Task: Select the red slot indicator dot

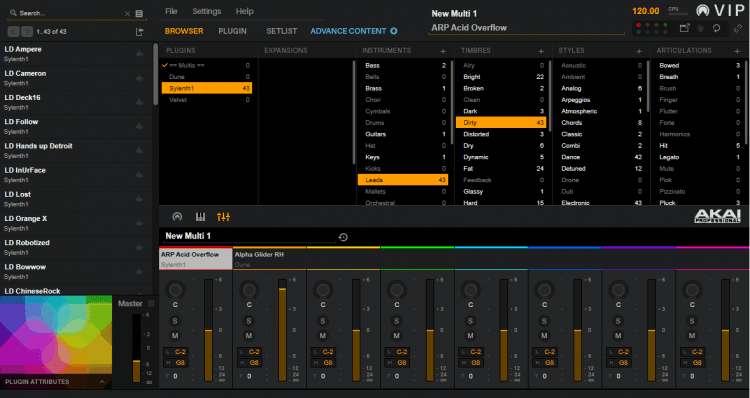Action: tap(639, 25)
